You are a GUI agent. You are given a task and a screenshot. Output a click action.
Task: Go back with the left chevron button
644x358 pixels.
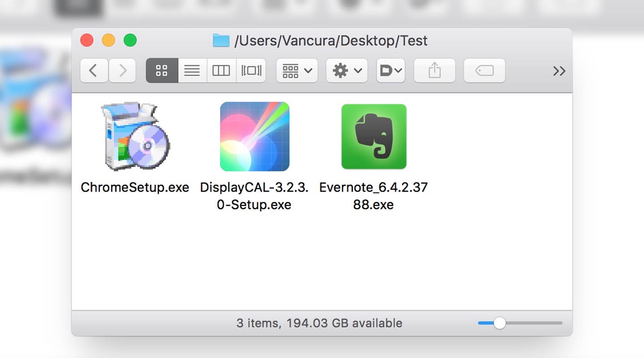tap(94, 71)
